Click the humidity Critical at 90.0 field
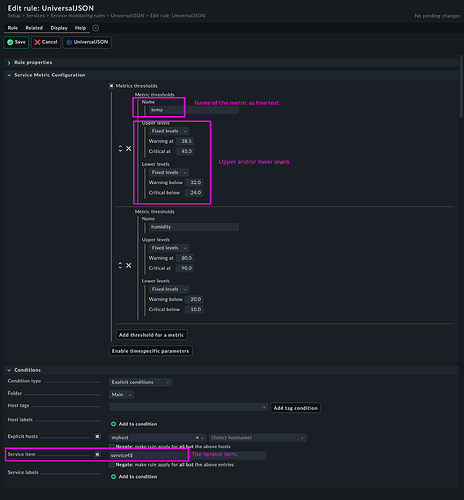Screen dimensions: 464x500 point(185,268)
